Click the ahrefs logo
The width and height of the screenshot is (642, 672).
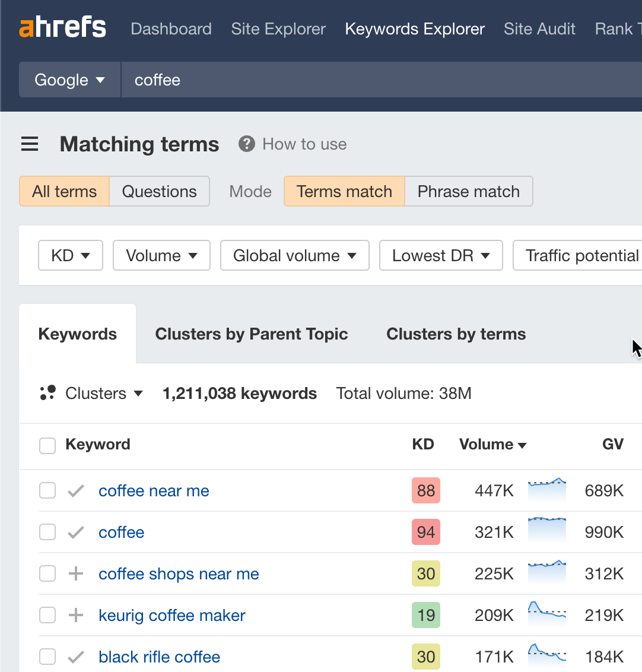(x=62, y=27)
